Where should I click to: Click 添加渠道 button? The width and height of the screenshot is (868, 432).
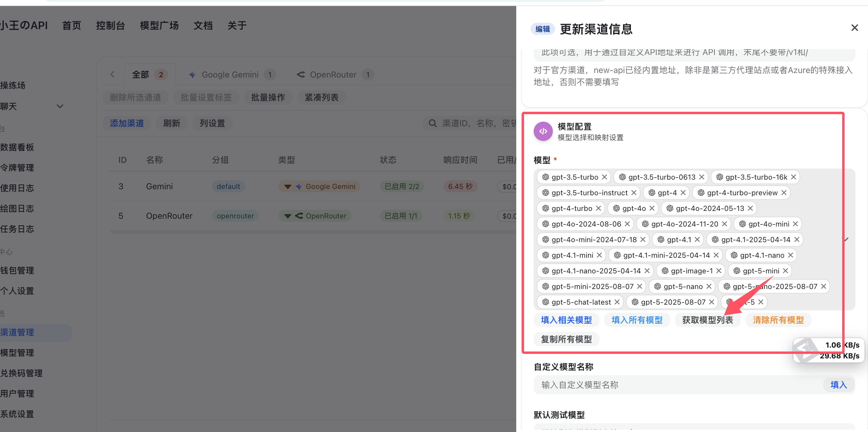tap(127, 123)
